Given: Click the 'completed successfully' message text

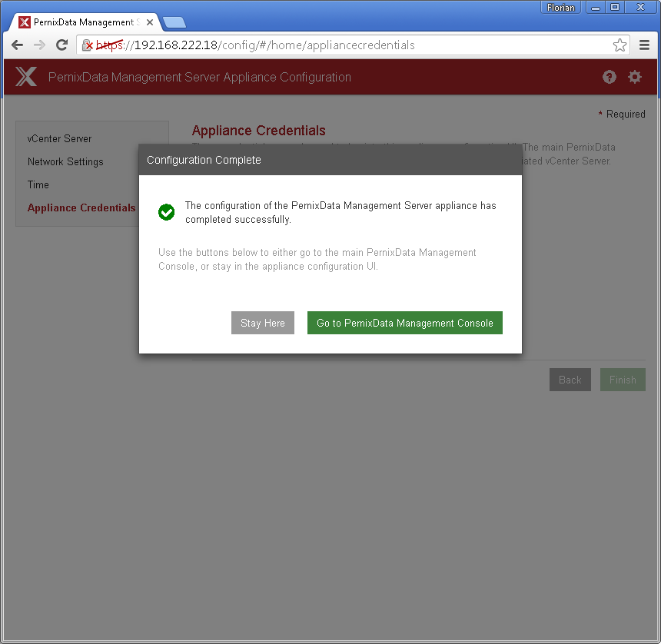Looking at the screenshot, I should click(x=340, y=212).
